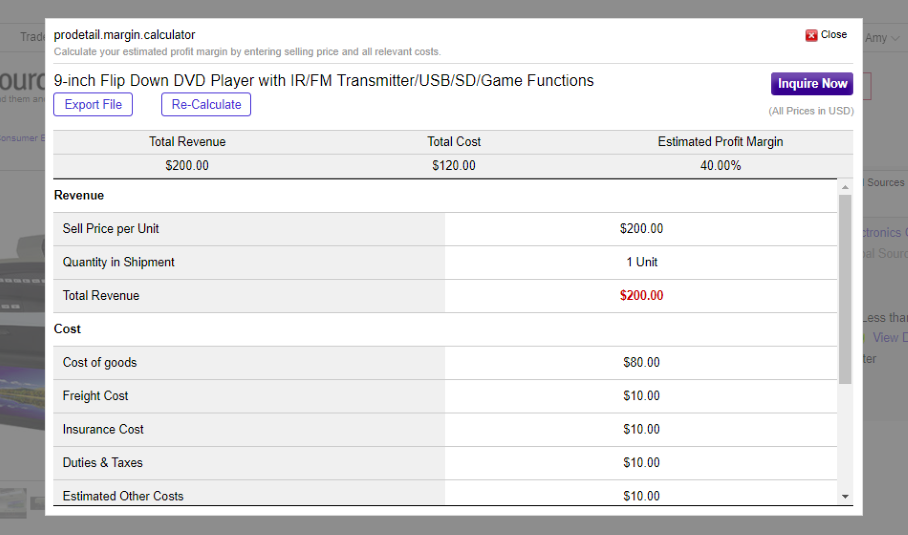This screenshot has height=535, width=908.
Task: Click the Cost section heading
Action: point(67,329)
